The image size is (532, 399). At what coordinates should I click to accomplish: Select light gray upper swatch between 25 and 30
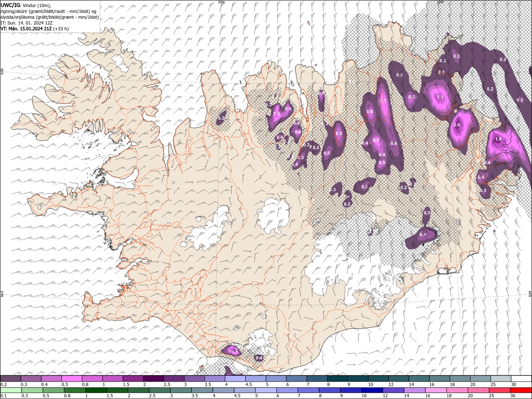501,379
